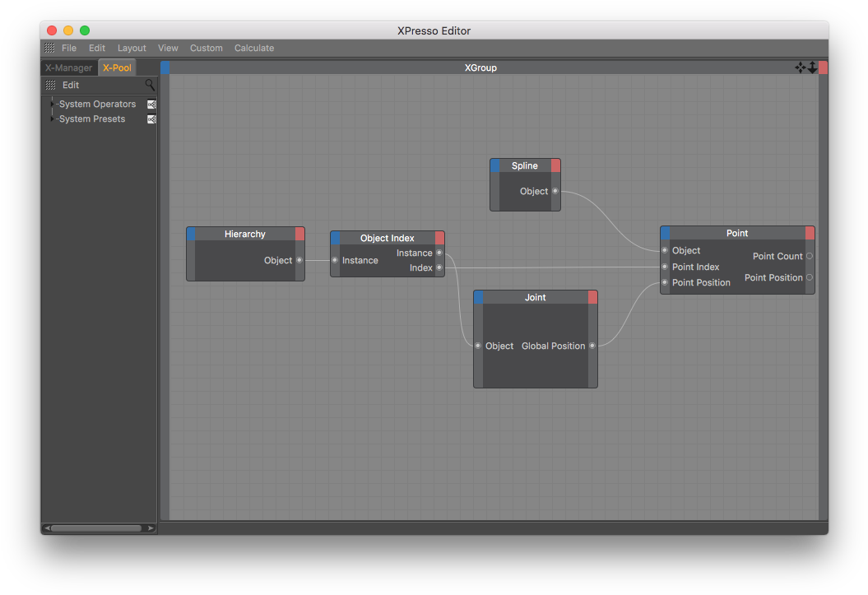Click the X-Pool panel grip icon beside Edit
This screenshot has height=595, width=868.
50,86
